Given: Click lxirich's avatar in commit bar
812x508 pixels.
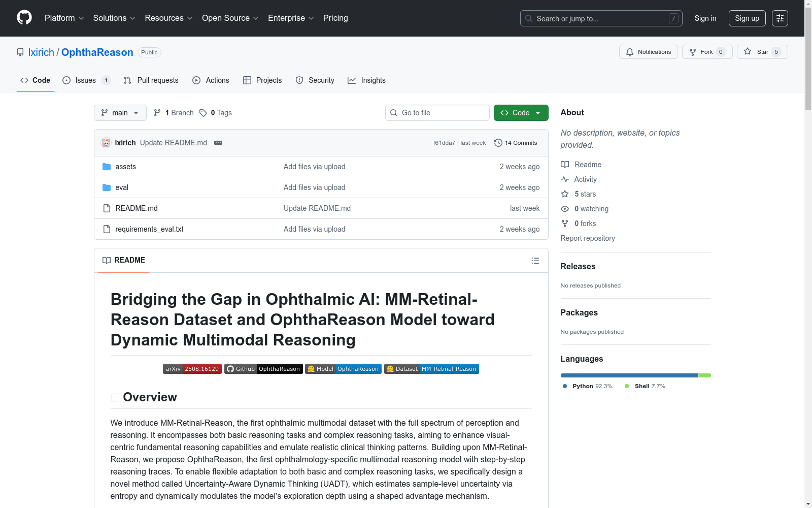Looking at the screenshot, I should point(106,143).
